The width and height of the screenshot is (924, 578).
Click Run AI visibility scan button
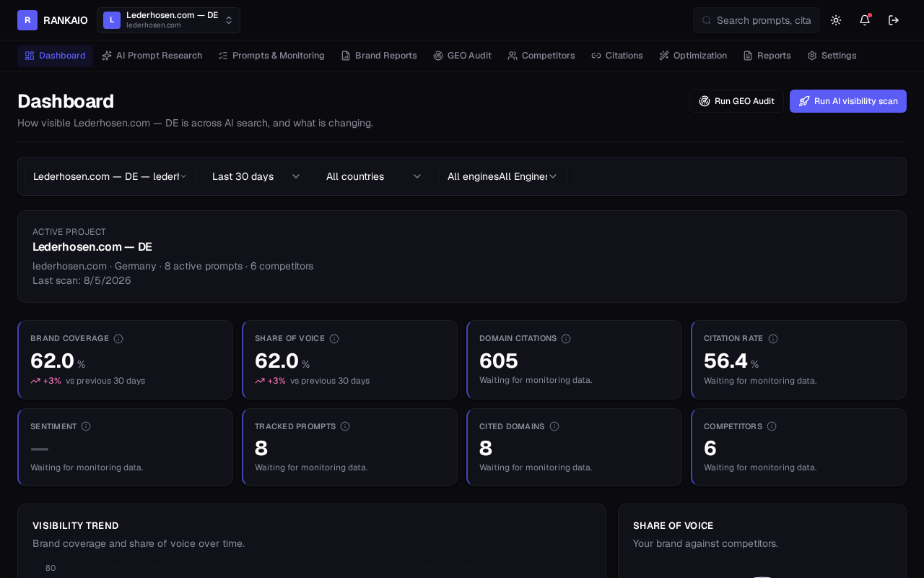coord(848,101)
